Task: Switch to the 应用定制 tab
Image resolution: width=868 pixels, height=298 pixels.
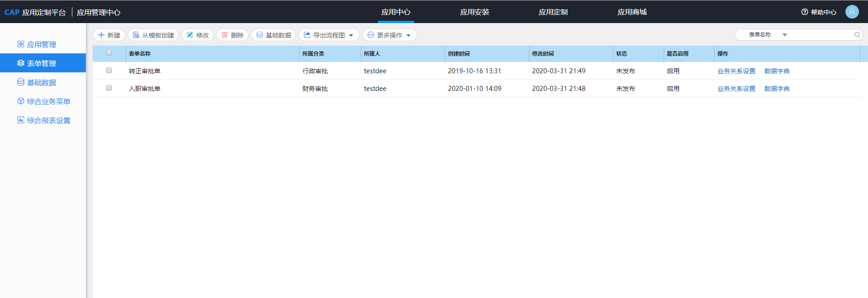Action: coord(553,12)
